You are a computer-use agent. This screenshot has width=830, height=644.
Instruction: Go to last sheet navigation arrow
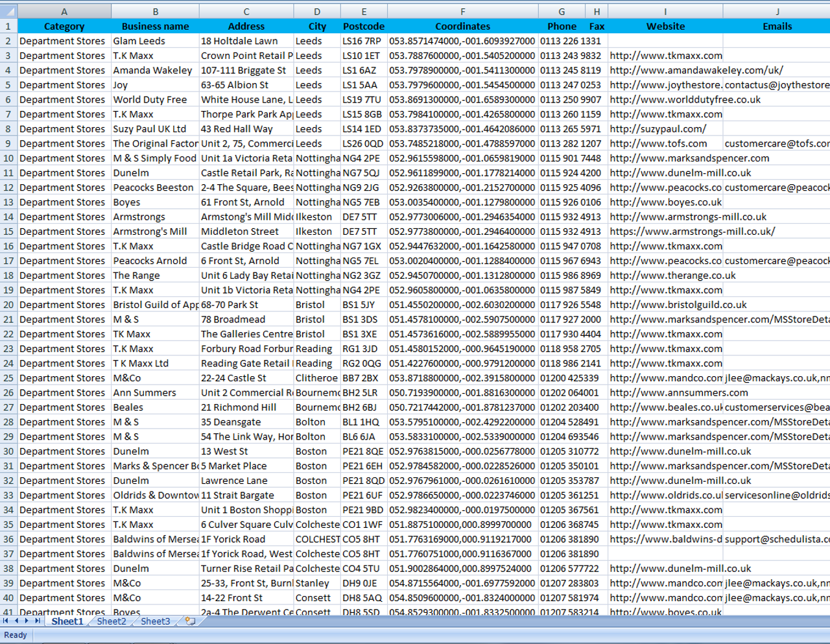click(x=38, y=621)
